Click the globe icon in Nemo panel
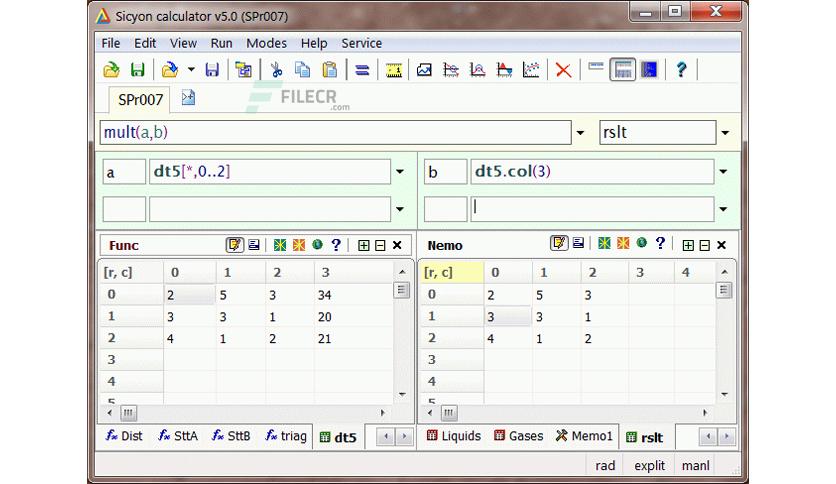836x484 pixels. coord(642,243)
